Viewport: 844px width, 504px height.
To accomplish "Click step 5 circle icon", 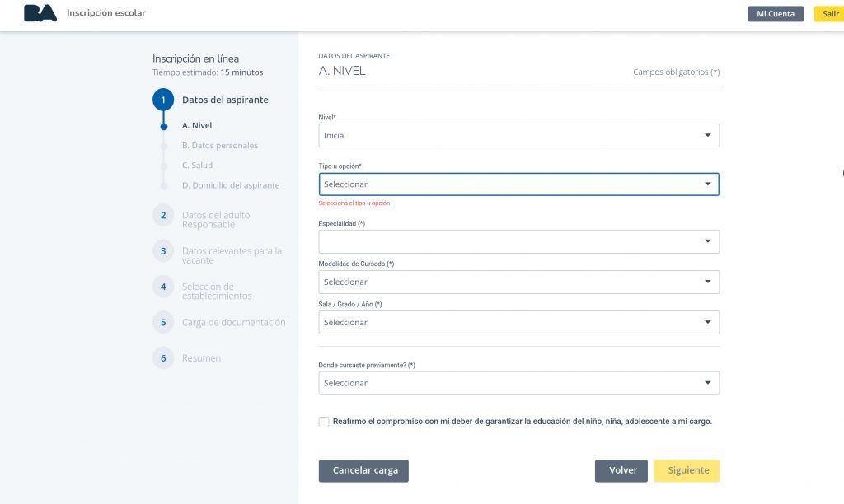I will [163, 323].
